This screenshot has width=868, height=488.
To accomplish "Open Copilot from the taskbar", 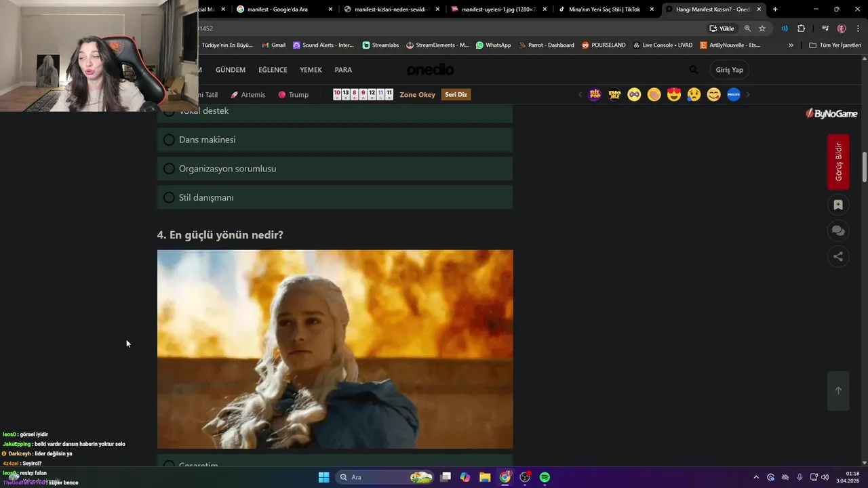I will pos(465,477).
